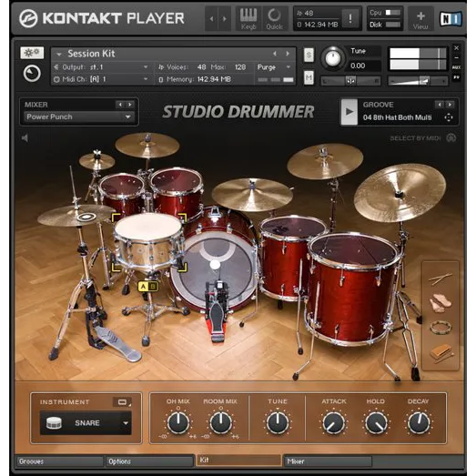Toggle the Instrument panel link button
476x476 pixels.
coord(122,402)
